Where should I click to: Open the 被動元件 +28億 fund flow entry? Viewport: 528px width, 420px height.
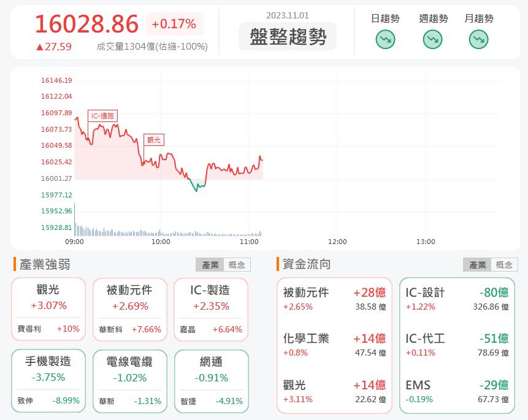click(x=335, y=299)
